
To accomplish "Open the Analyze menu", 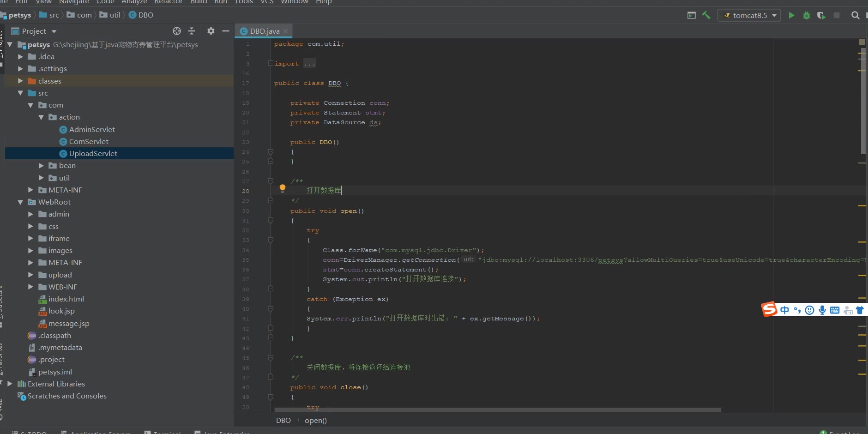I will click(x=134, y=2).
